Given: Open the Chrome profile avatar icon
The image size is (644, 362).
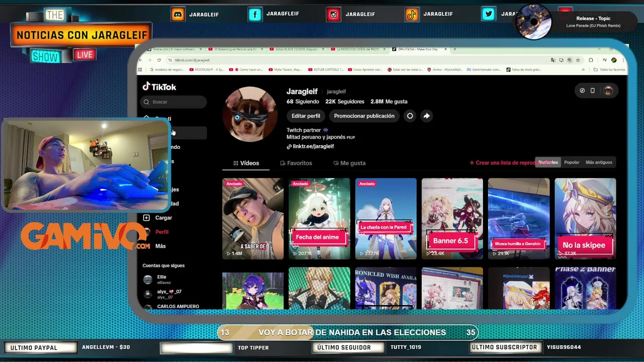Looking at the screenshot, I should [x=614, y=60].
